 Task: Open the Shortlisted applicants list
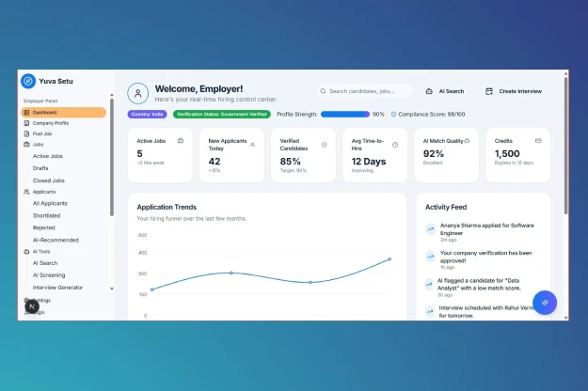(46, 216)
